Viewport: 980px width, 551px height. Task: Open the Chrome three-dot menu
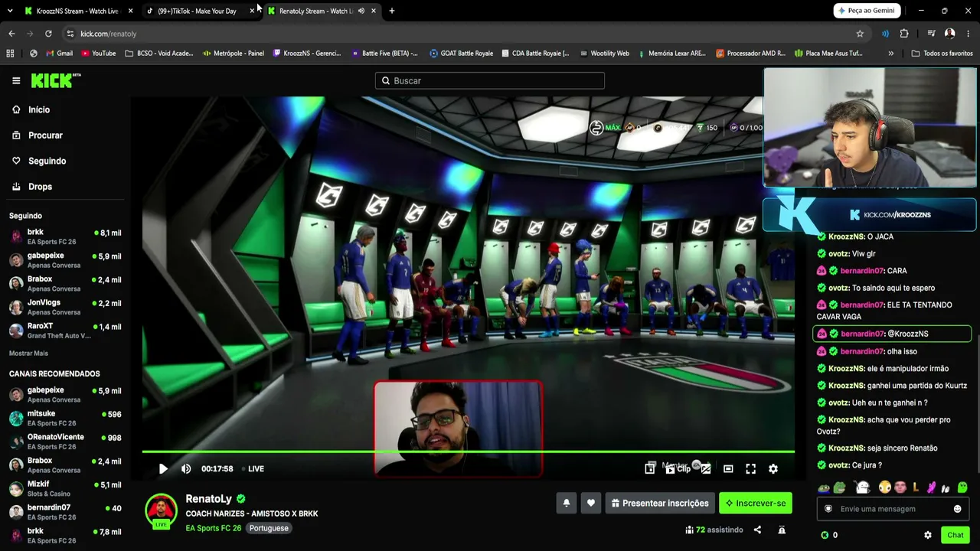[x=969, y=34]
